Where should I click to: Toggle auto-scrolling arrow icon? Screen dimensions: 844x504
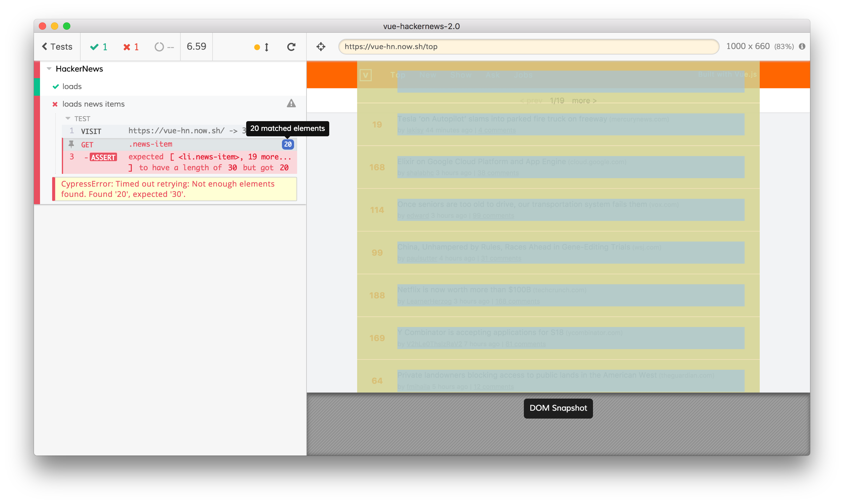(x=266, y=47)
